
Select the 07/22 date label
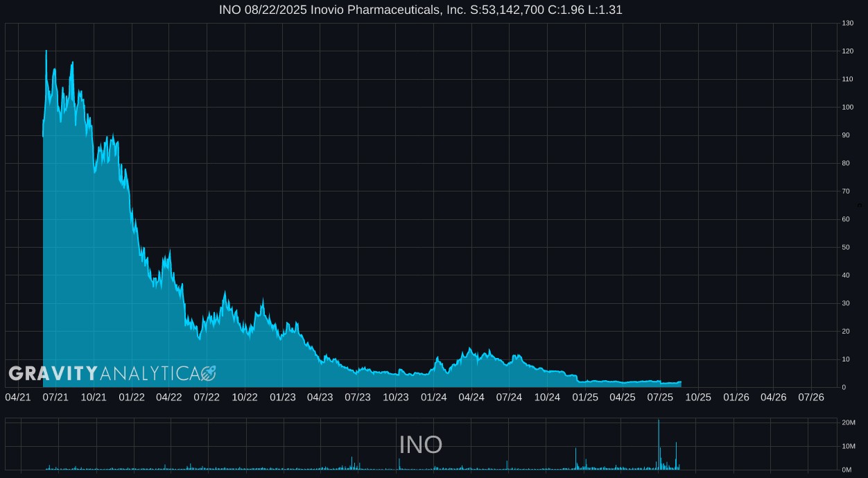click(x=207, y=397)
